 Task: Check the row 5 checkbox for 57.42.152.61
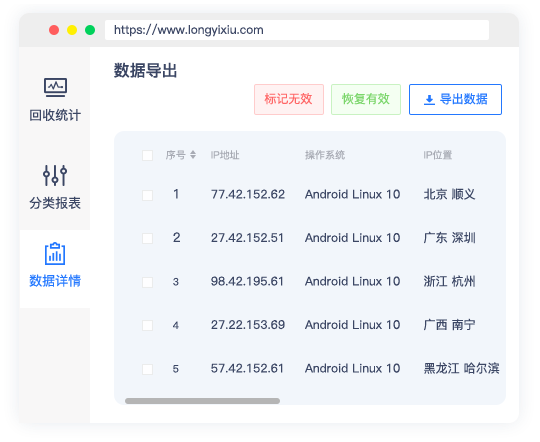click(x=147, y=369)
